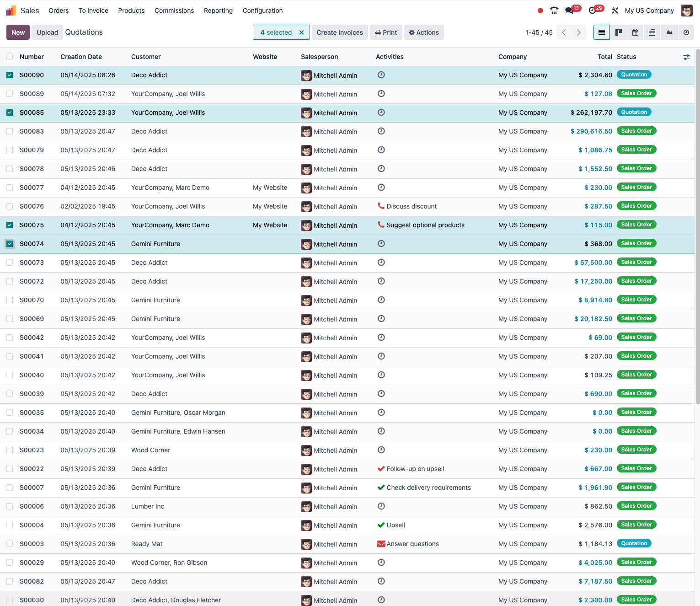Switch to activity view

pyautogui.click(x=686, y=32)
